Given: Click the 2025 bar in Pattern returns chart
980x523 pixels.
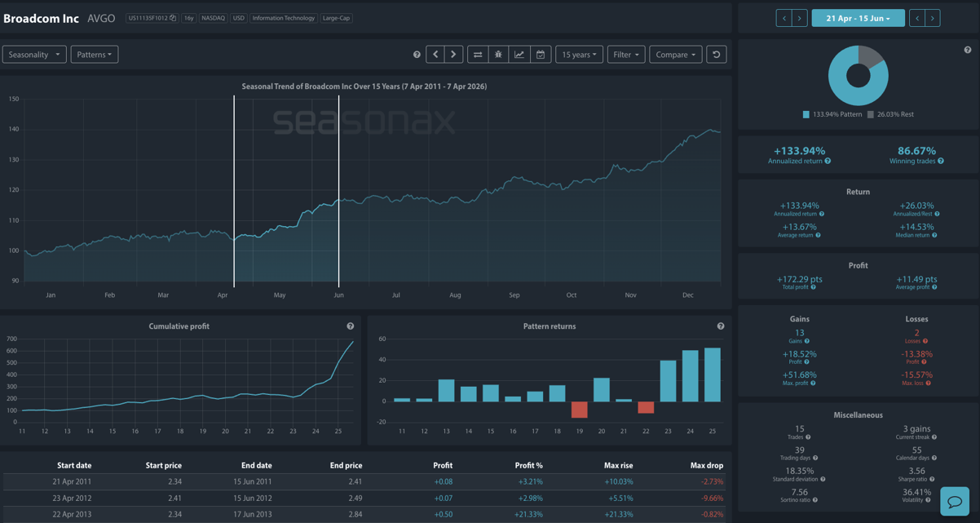Looking at the screenshot, I should click(x=712, y=375).
